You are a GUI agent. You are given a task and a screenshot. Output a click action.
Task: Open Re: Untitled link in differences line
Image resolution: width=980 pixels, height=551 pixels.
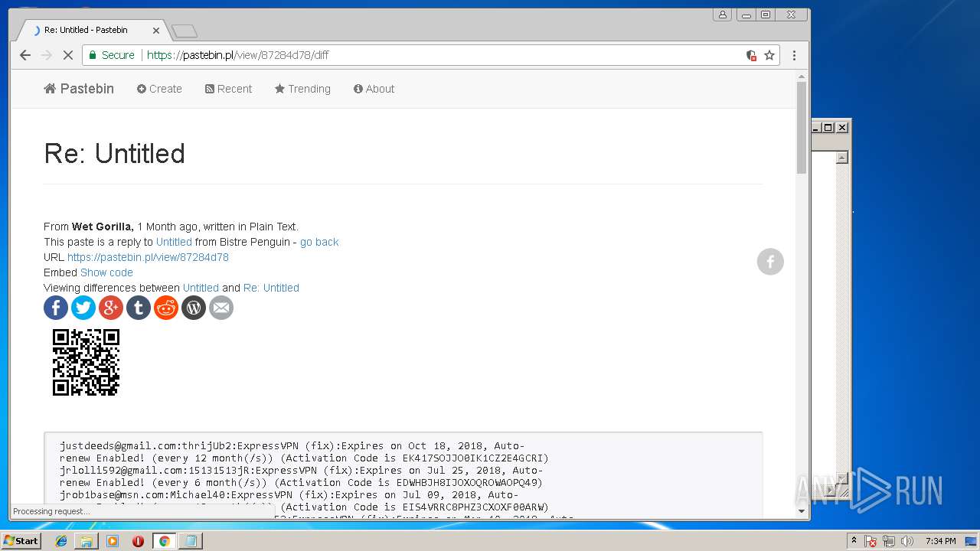click(x=271, y=288)
